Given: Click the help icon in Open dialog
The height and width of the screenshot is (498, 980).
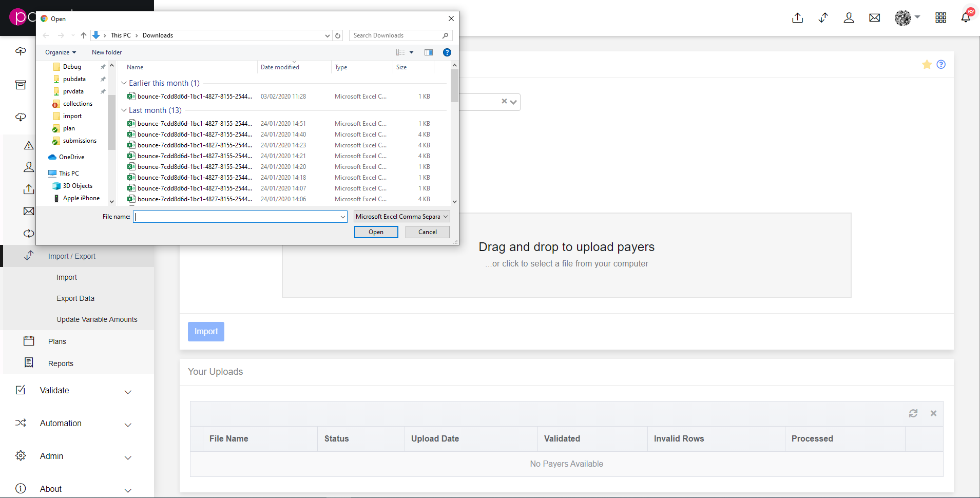Looking at the screenshot, I should [x=447, y=52].
